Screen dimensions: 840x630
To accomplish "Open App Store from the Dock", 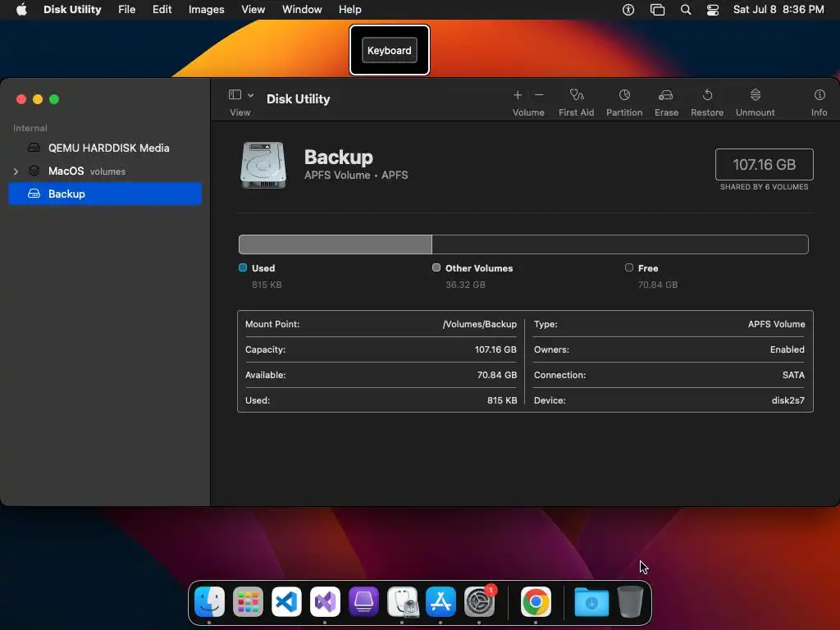I will [x=441, y=601].
